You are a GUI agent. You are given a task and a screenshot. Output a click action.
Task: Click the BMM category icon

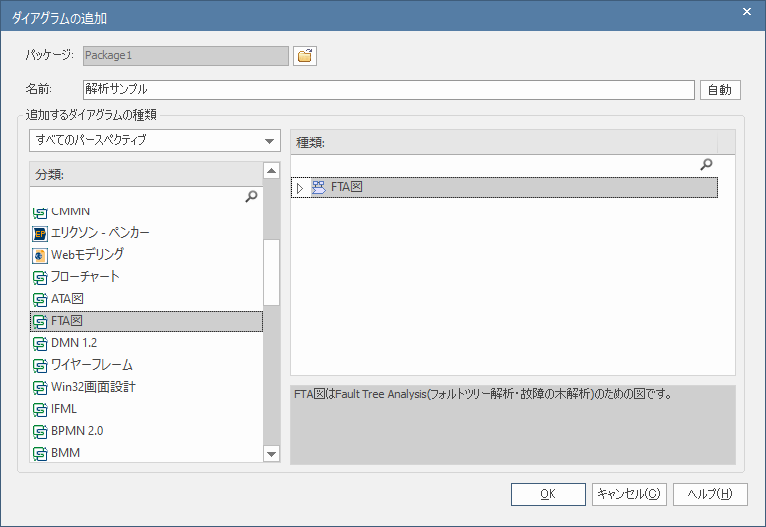(40, 453)
